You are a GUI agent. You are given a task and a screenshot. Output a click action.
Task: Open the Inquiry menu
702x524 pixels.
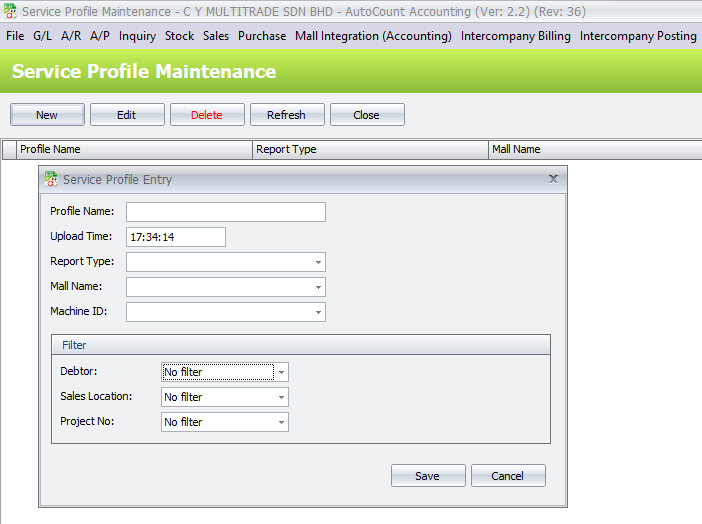(137, 36)
